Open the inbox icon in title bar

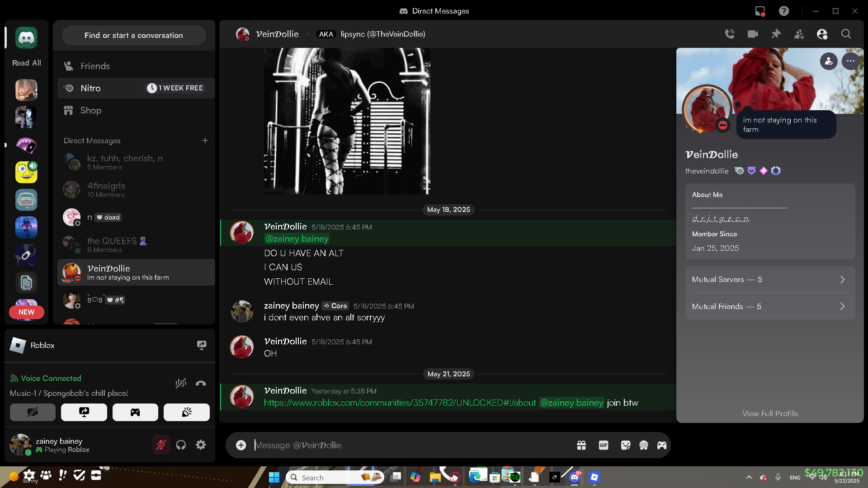[x=760, y=11]
